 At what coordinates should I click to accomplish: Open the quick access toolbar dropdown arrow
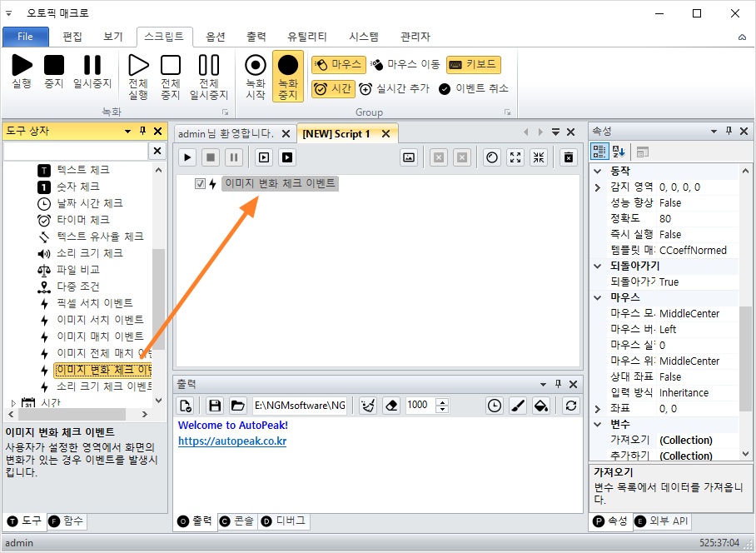pyautogui.click(x=8, y=13)
